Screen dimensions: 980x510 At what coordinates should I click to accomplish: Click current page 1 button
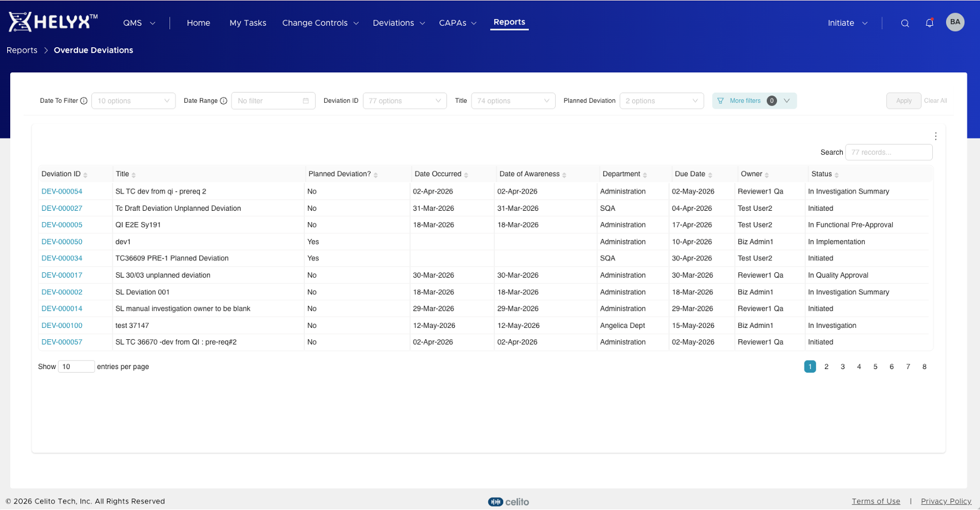coord(810,367)
